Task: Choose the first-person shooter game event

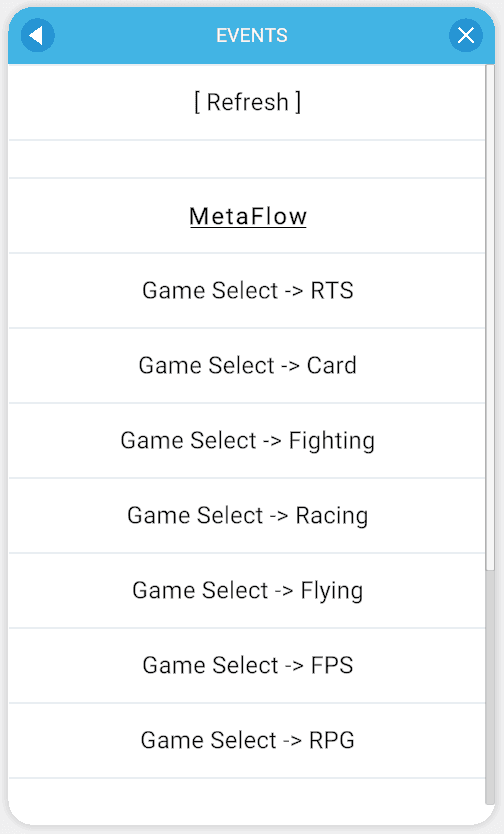Action: pyautogui.click(x=247, y=666)
